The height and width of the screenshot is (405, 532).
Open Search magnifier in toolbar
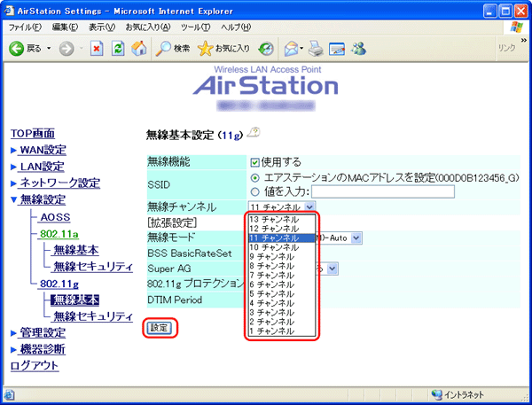(x=163, y=49)
